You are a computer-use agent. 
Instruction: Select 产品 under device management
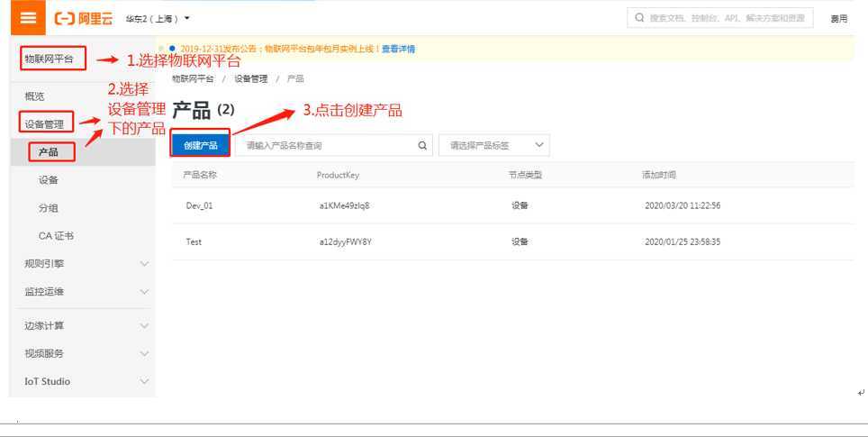[x=48, y=151]
